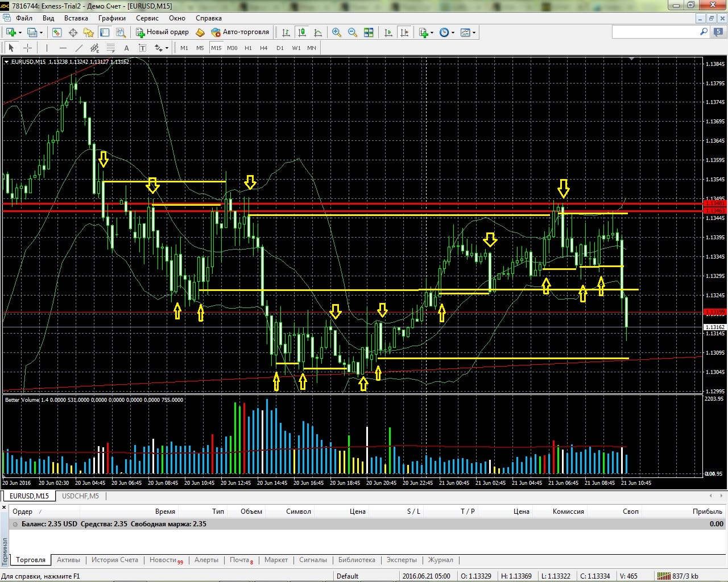Toggle chart auto scroll

(388, 32)
